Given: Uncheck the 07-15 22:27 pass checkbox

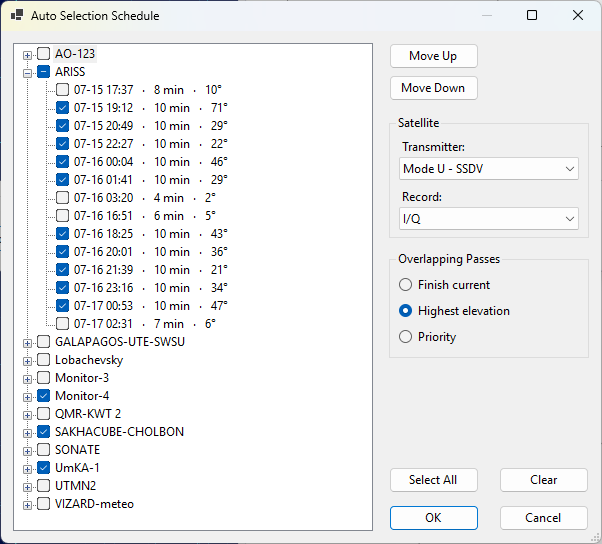Looking at the screenshot, I should click(63, 144).
